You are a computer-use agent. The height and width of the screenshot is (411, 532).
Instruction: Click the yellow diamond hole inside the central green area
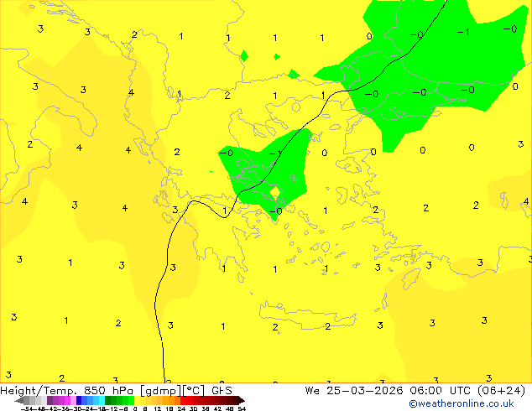(x=275, y=193)
